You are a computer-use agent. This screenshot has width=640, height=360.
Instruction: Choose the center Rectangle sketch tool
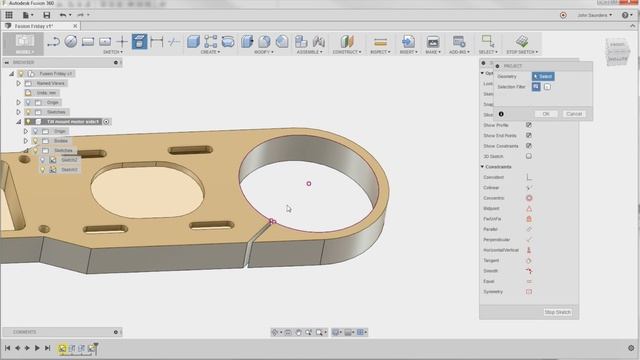[x=105, y=42]
